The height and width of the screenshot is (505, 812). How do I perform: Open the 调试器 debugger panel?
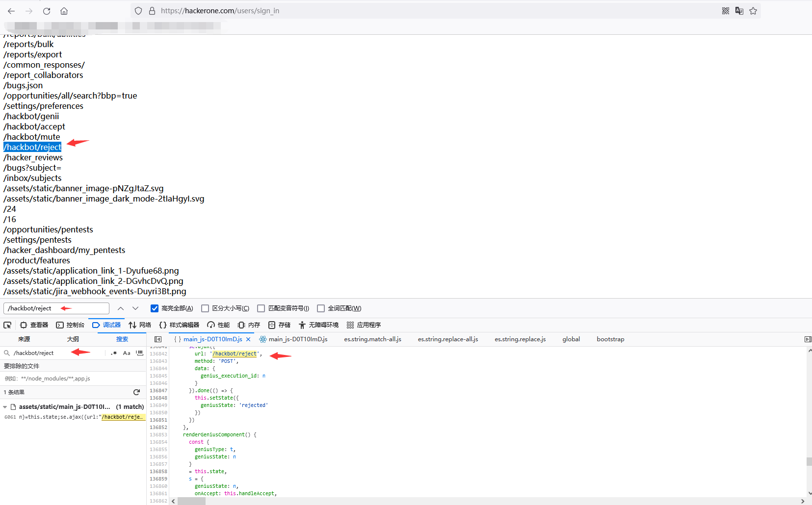point(106,325)
